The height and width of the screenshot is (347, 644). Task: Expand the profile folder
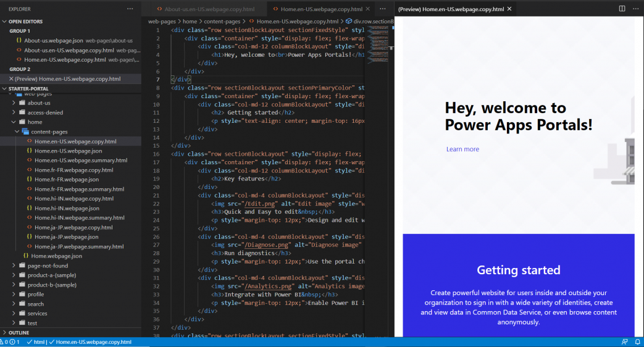(14, 295)
